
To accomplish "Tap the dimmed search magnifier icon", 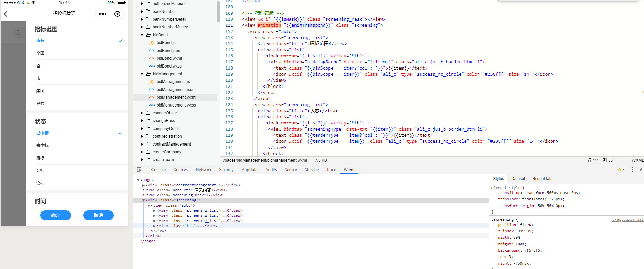I will click(18, 33).
